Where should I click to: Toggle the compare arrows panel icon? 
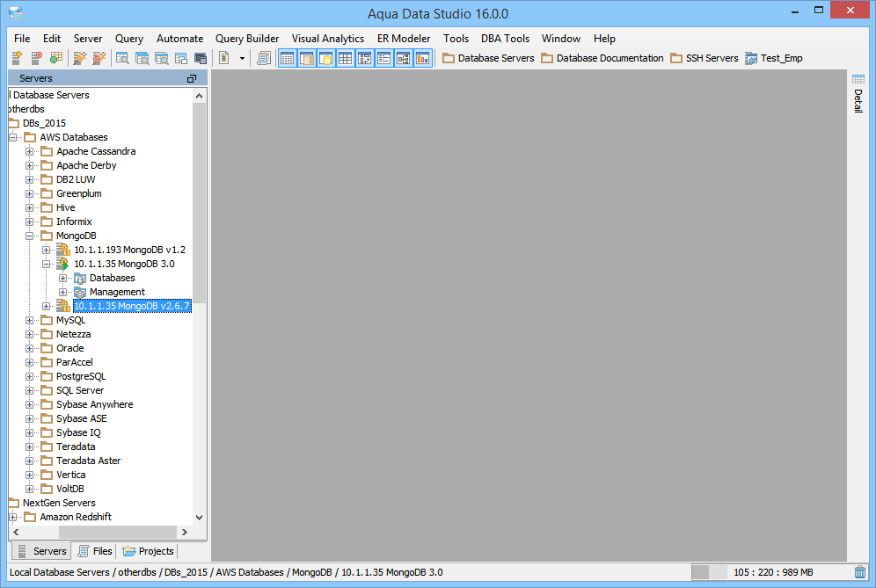coord(365,57)
